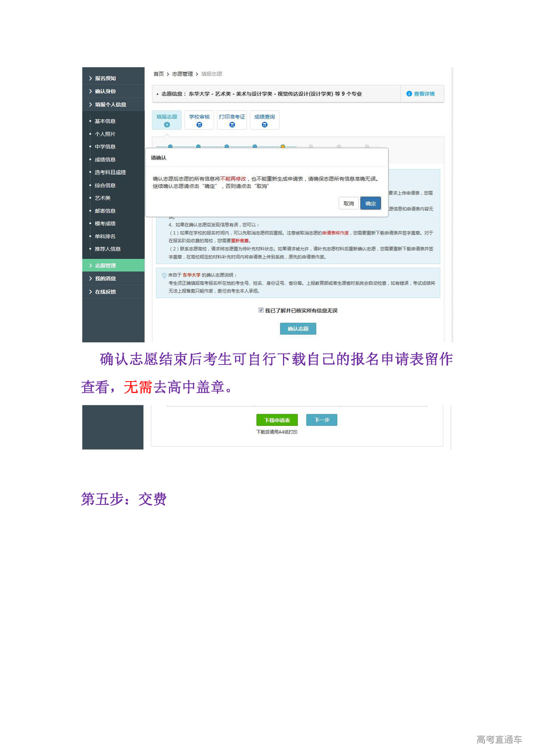The image size is (534, 756).
Task: Open 我的消息 in the sidebar
Action: pyautogui.click(x=105, y=279)
